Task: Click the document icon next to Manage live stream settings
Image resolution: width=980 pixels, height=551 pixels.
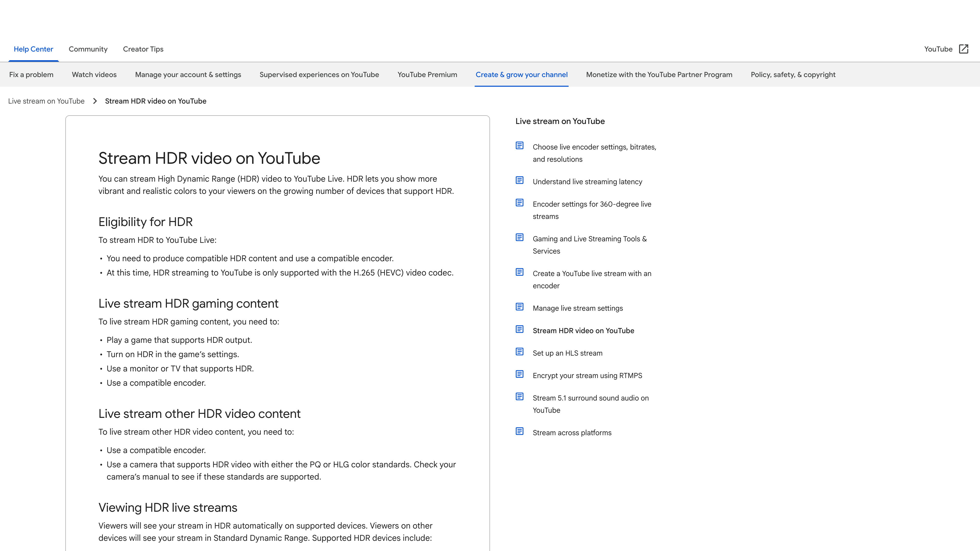Action: (x=519, y=307)
